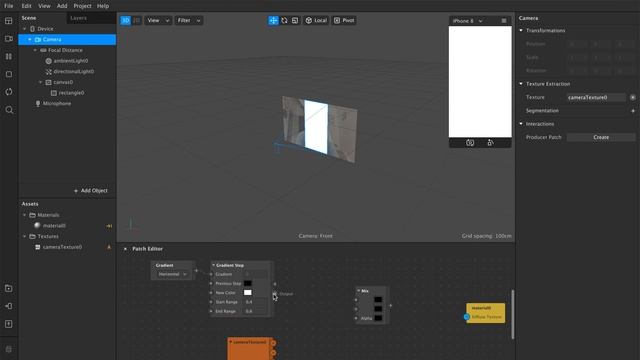The image size is (640, 360).
Task: Open the View dropdown in viewport
Action: click(158, 20)
